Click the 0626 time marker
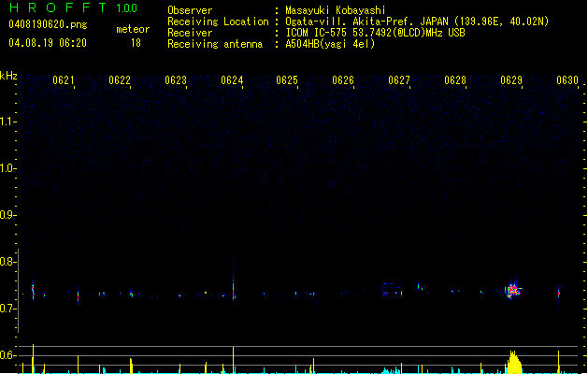 (343, 80)
